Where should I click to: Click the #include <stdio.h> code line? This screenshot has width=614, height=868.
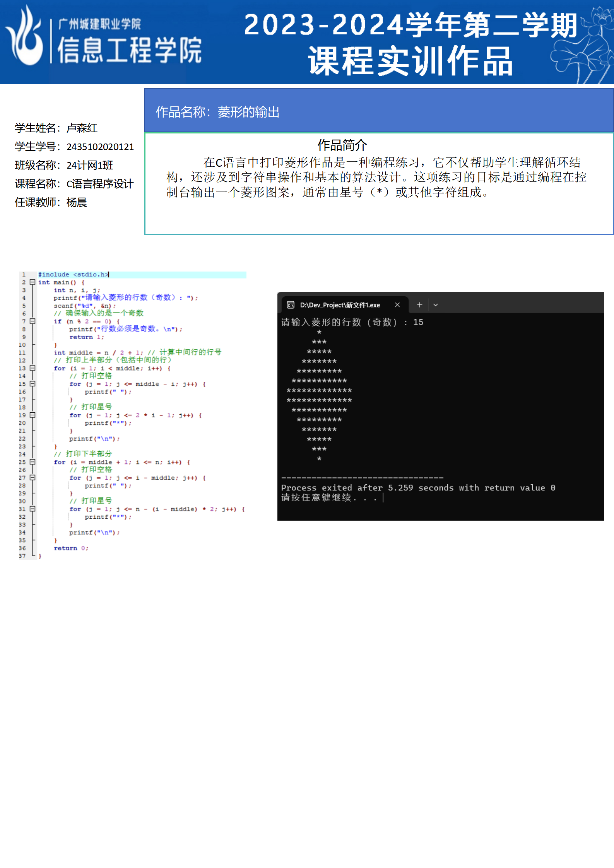[74, 275]
